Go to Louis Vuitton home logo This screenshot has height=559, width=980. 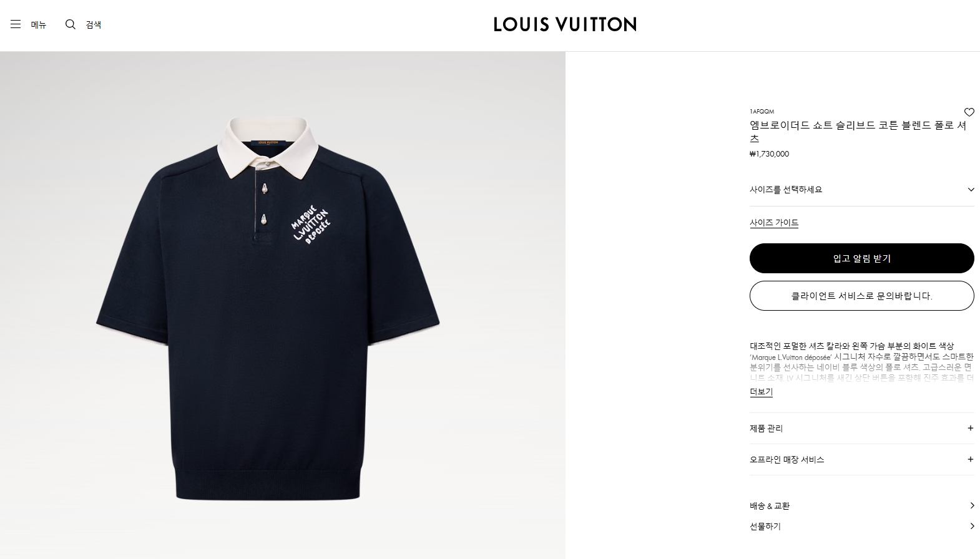click(x=565, y=24)
